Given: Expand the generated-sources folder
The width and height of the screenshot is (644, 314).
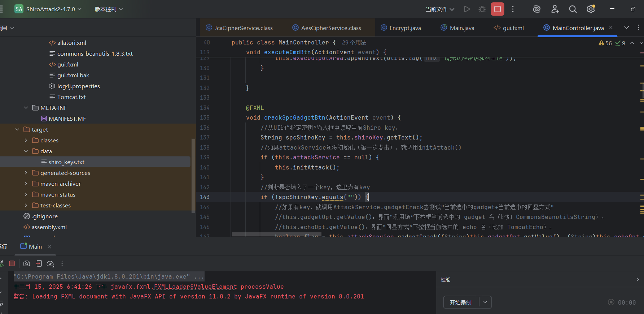Looking at the screenshot, I should pos(26,173).
